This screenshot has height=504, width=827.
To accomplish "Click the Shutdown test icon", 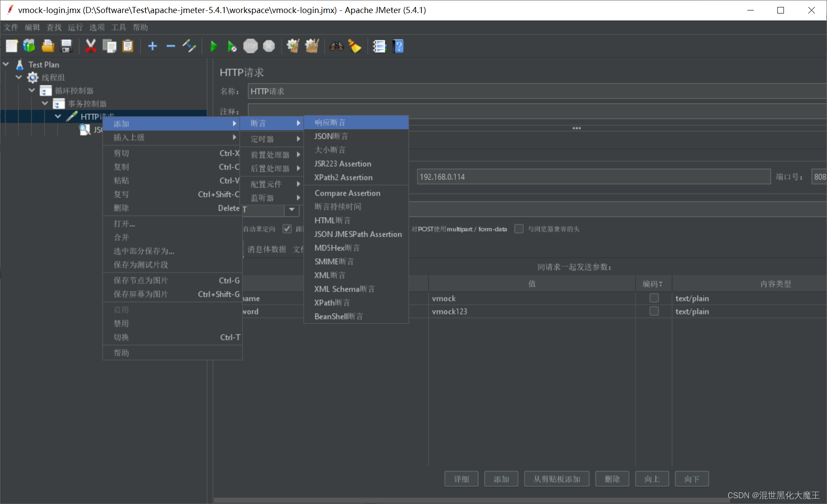I will pyautogui.click(x=269, y=46).
